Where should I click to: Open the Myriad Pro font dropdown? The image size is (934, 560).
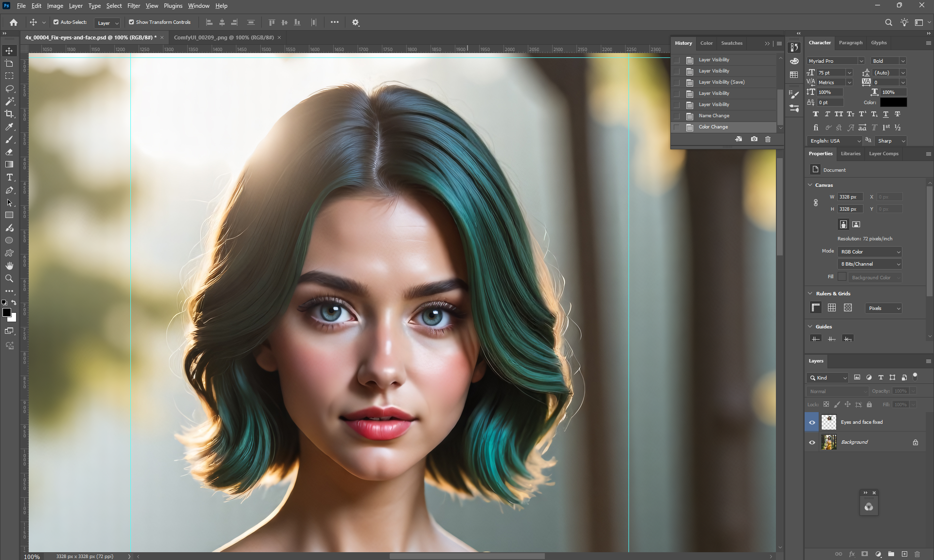pos(861,61)
